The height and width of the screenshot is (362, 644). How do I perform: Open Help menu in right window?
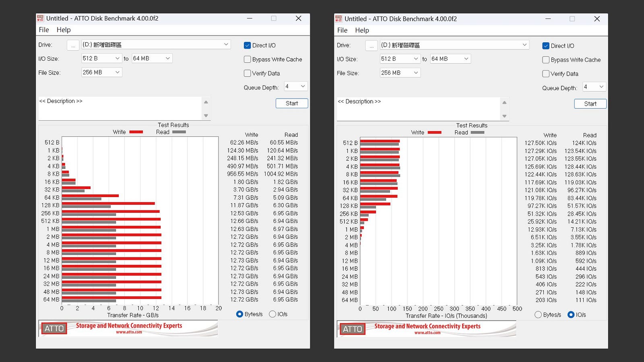point(362,30)
